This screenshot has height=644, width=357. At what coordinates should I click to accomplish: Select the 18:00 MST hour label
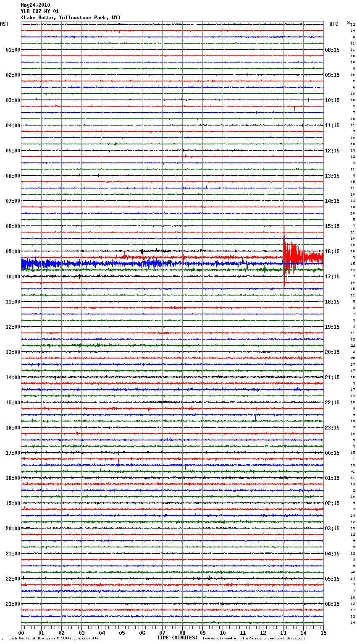[13, 478]
